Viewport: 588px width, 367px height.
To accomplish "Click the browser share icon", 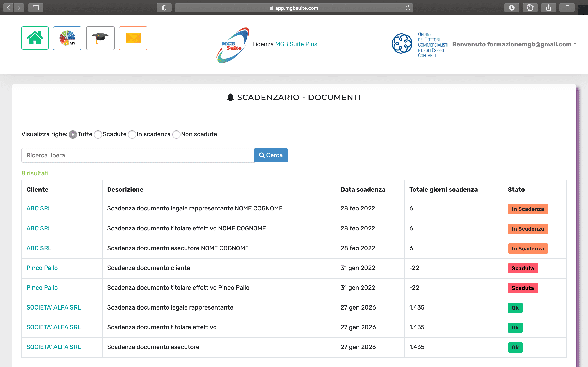I will click(x=548, y=8).
